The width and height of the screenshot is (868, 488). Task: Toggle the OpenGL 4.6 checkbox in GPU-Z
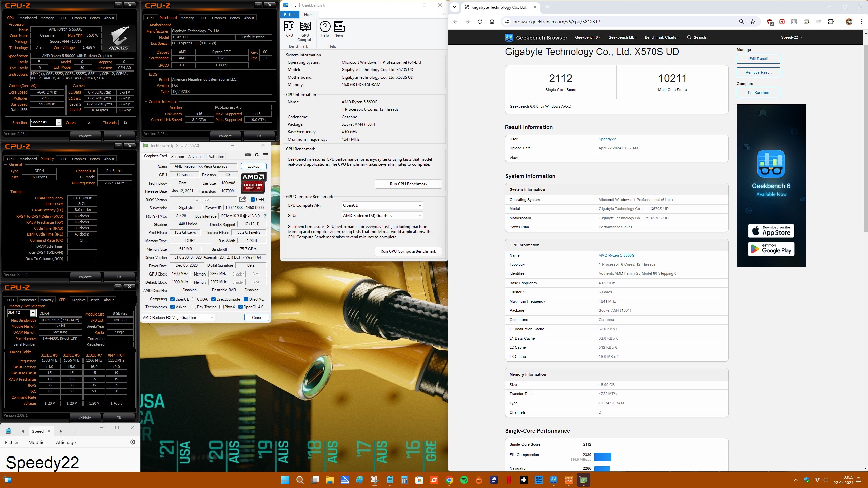[x=240, y=307]
